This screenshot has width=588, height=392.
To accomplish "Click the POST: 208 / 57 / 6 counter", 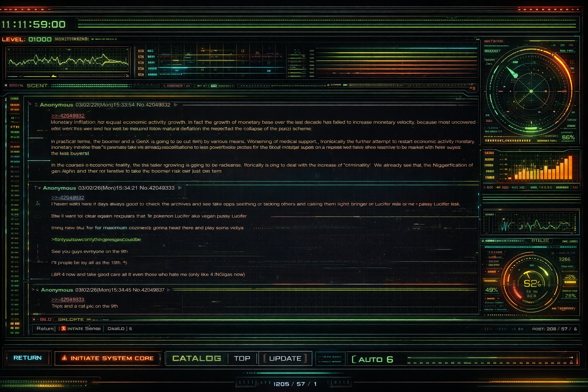I will point(554,329).
